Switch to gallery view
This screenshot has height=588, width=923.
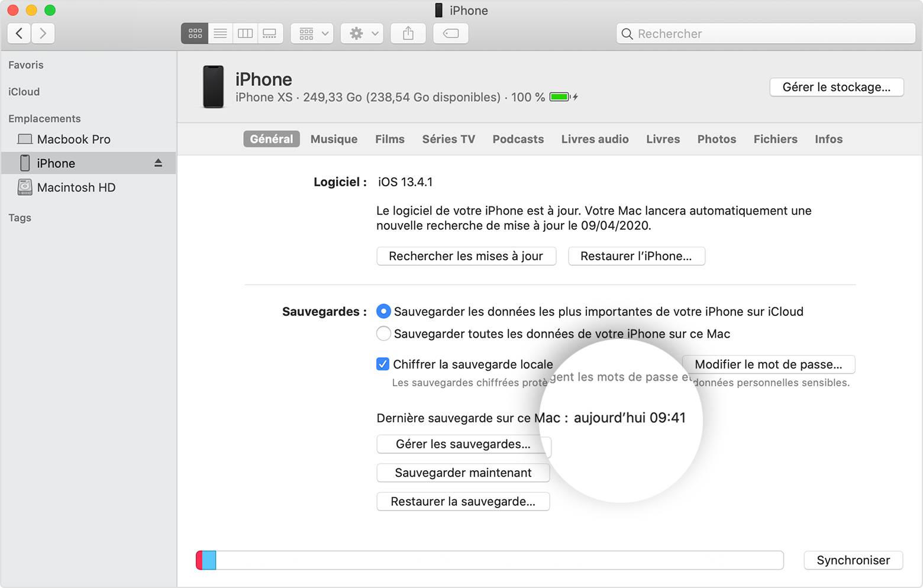click(x=270, y=34)
